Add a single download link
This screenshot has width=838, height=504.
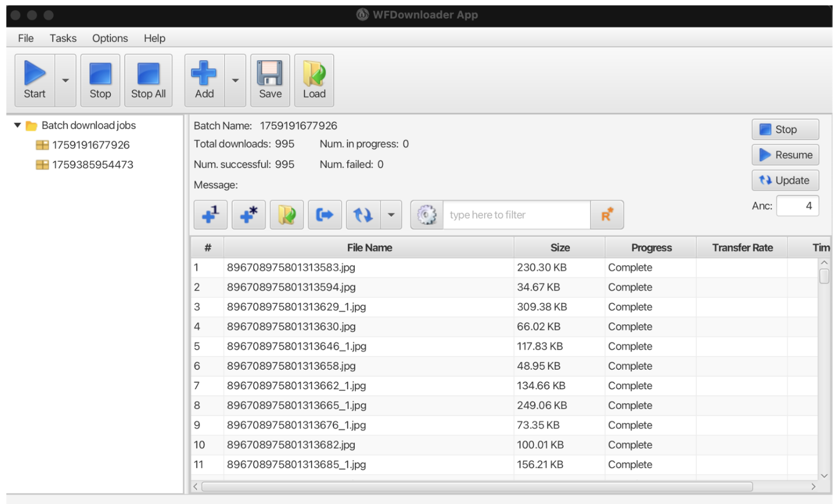coord(210,214)
